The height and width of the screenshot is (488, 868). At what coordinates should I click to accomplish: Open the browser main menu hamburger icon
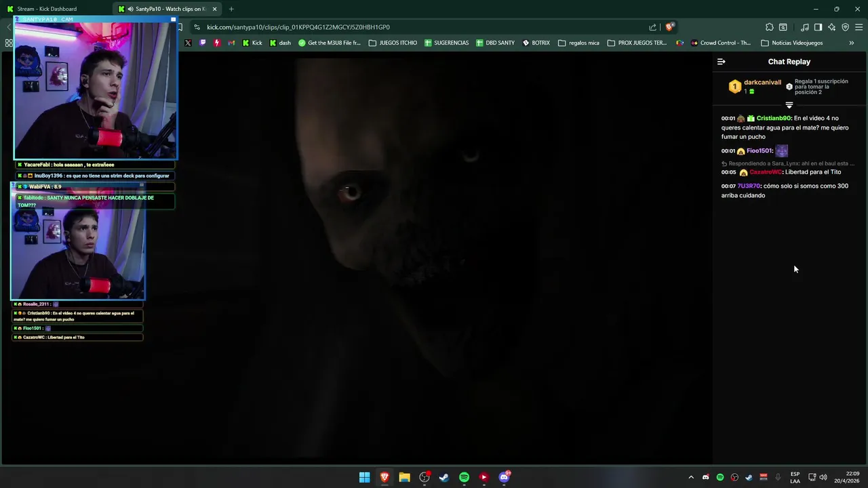(859, 27)
